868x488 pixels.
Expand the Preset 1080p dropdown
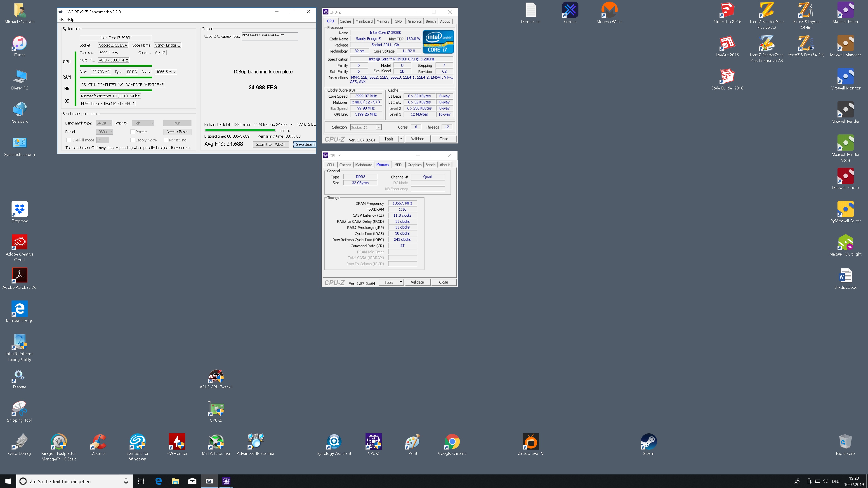click(x=104, y=132)
